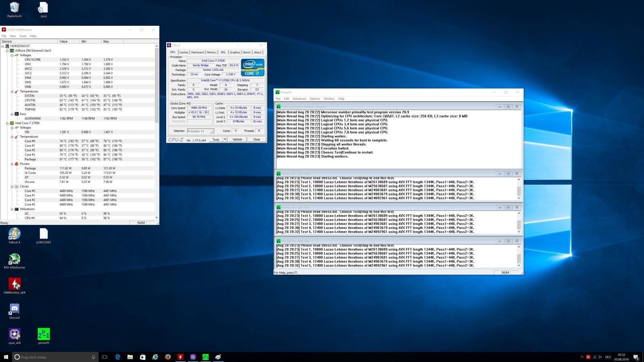The width and height of the screenshot is (644, 362).
Task: Open the Prime95 Advanced menu
Action: click(299, 99)
